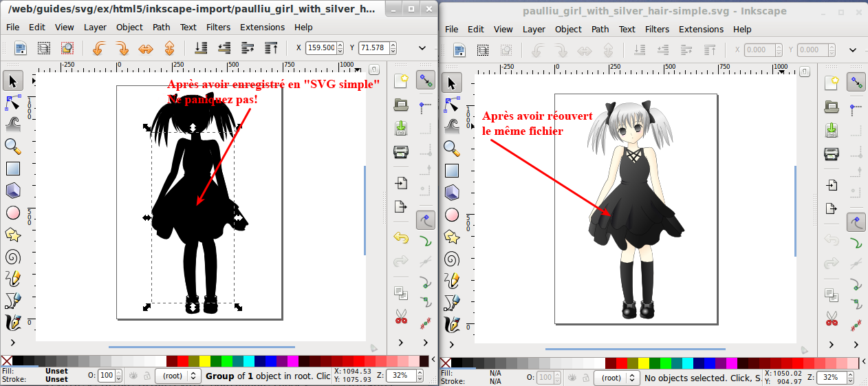Toggle Enable snapping in right Inkscape window
The height and width of the screenshot is (386, 868).
click(x=856, y=83)
